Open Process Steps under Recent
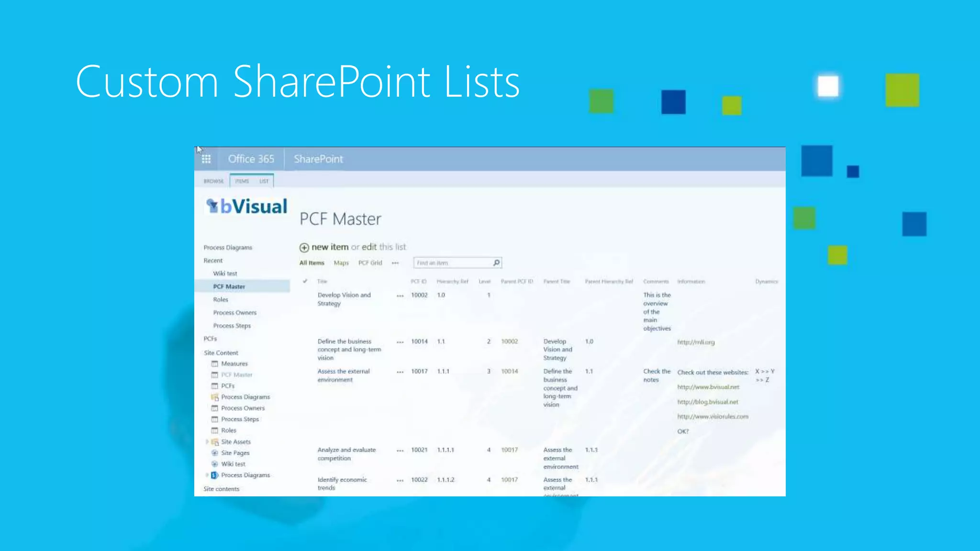Image resolution: width=980 pixels, height=551 pixels. click(x=232, y=326)
